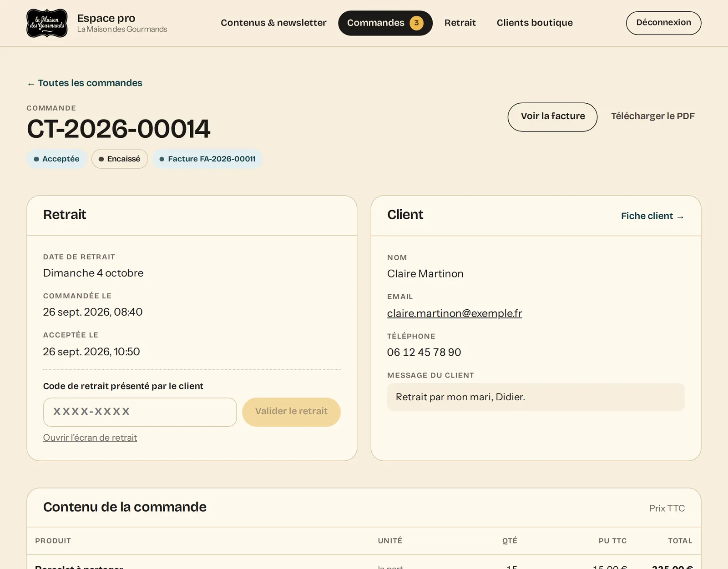Screen dimensions: 728x569
Task: Click the Déconnexion button
Action: coord(663,23)
